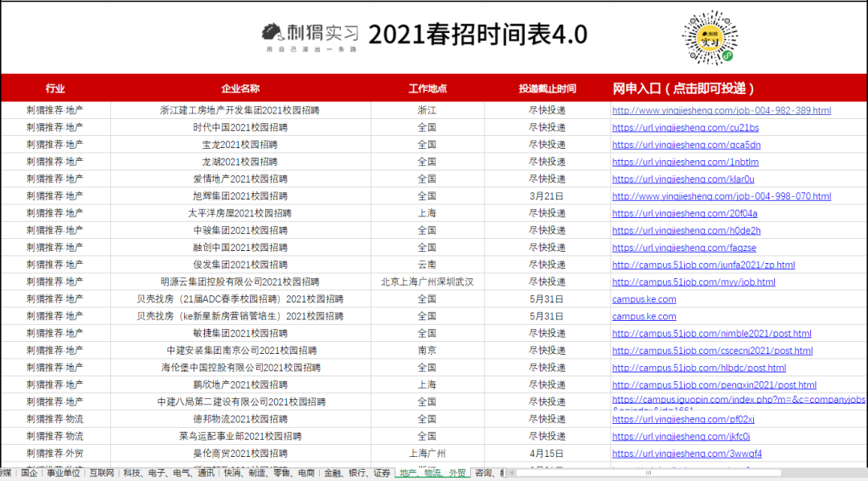Select cell 龙湖2021校园招聘

240,162
